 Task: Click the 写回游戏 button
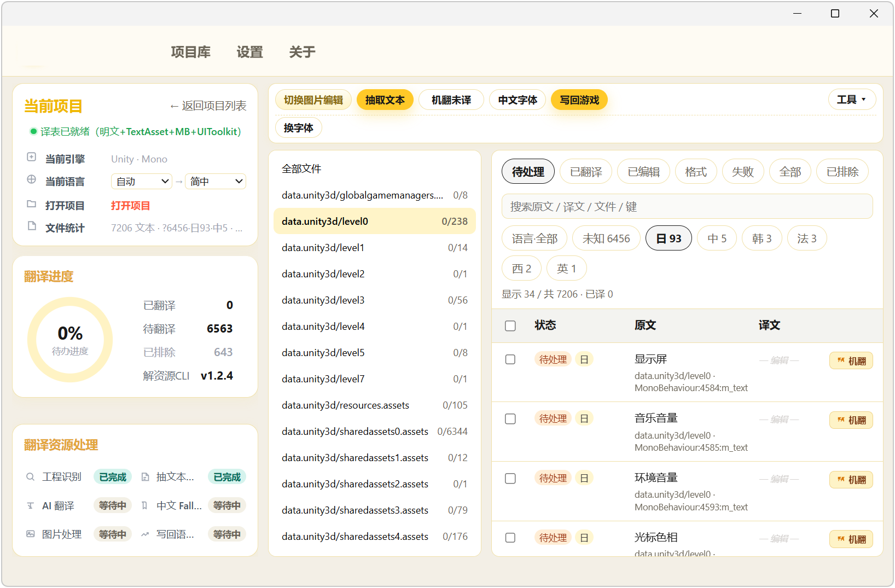coord(579,100)
